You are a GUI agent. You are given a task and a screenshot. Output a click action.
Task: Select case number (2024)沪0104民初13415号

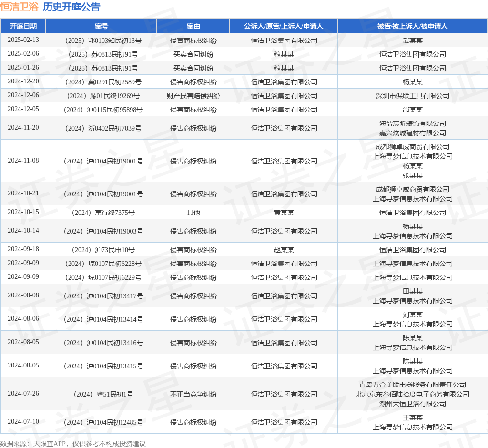point(103,366)
